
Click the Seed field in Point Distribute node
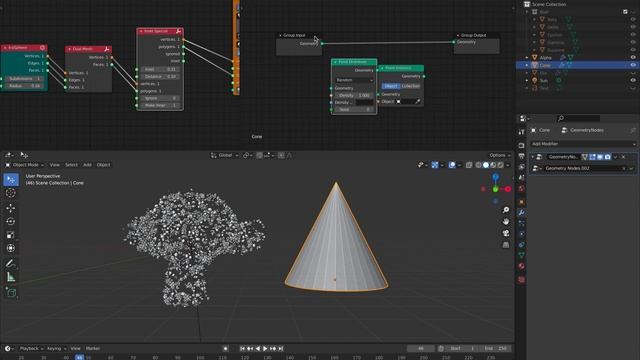click(x=354, y=109)
